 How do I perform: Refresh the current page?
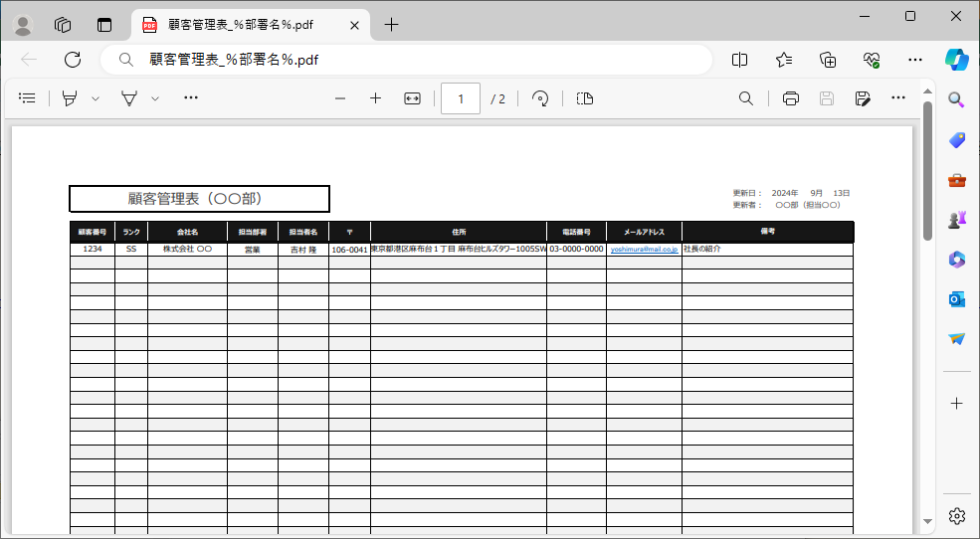point(73,60)
